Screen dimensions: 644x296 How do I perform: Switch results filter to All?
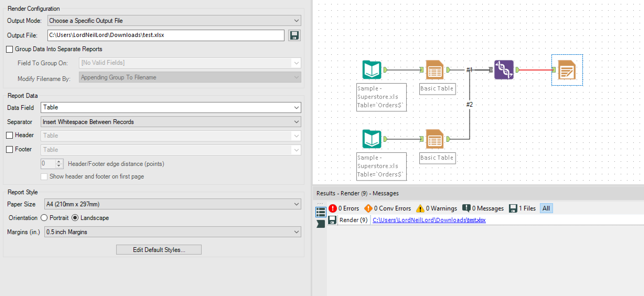[x=546, y=208]
